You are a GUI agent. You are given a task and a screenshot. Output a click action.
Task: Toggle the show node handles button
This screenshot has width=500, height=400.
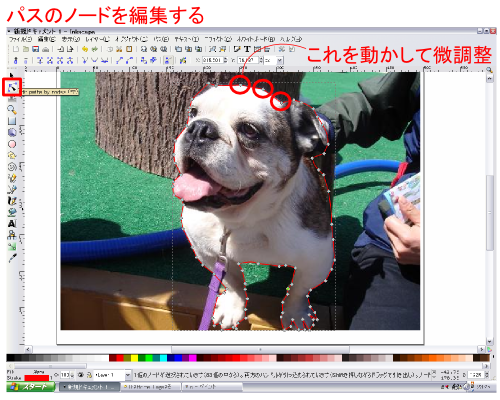point(169,60)
